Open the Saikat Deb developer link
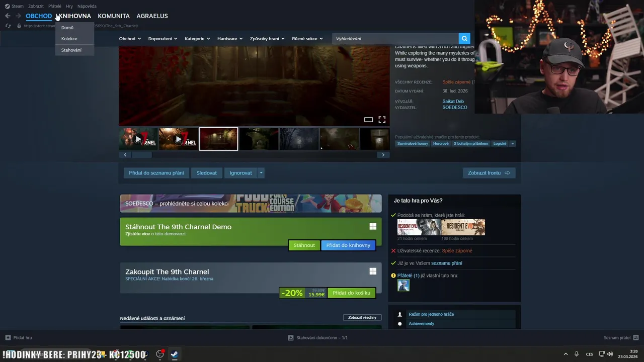Image resolution: width=644 pixels, height=362 pixels. click(x=453, y=102)
